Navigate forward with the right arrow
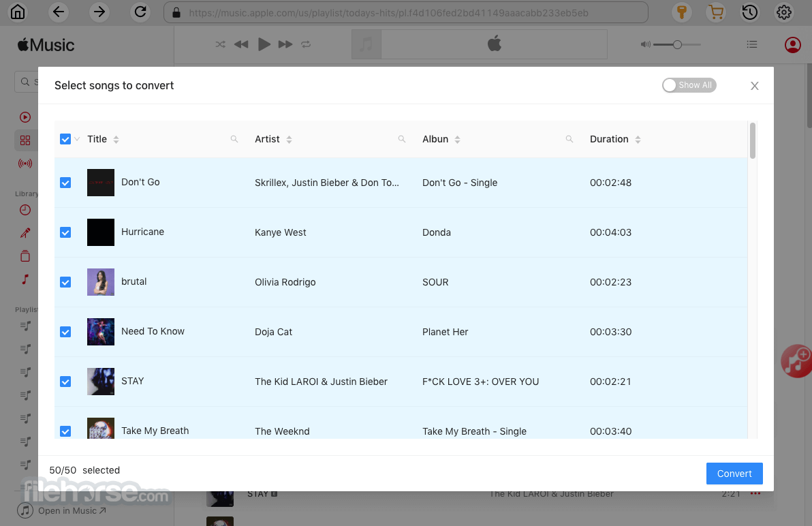Viewport: 812px width, 526px height. (99, 12)
